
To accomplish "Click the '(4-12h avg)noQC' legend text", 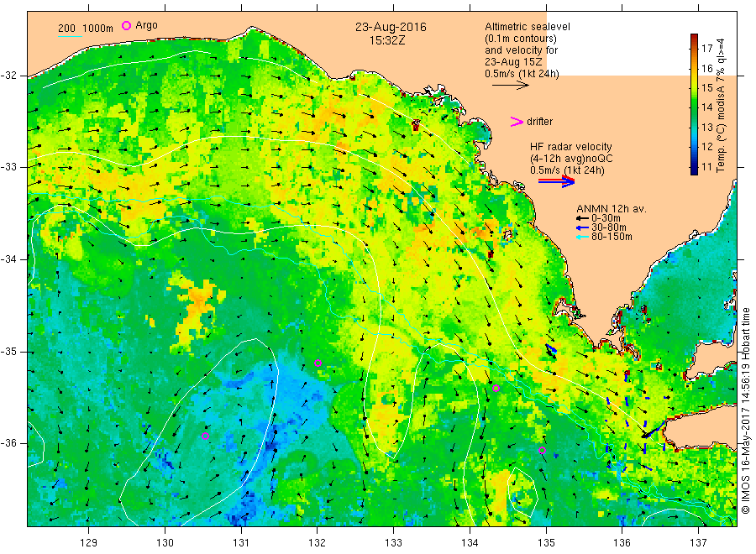I will tap(571, 159).
